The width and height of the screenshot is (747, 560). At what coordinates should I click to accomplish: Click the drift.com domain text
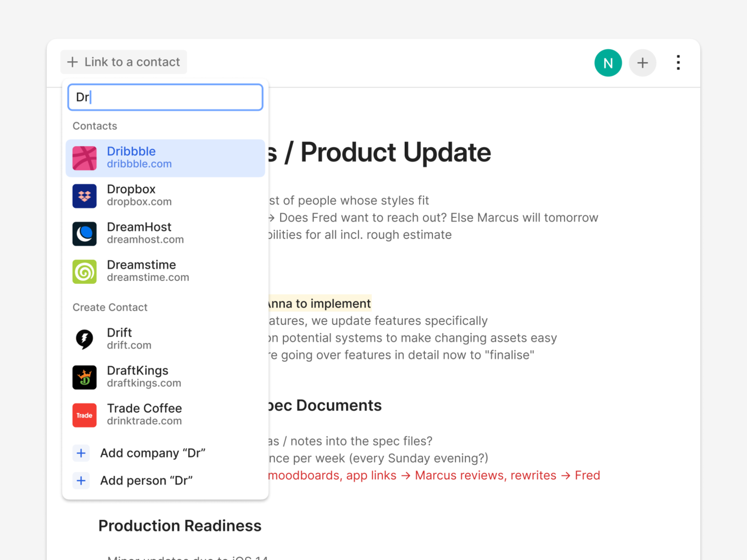[129, 345]
